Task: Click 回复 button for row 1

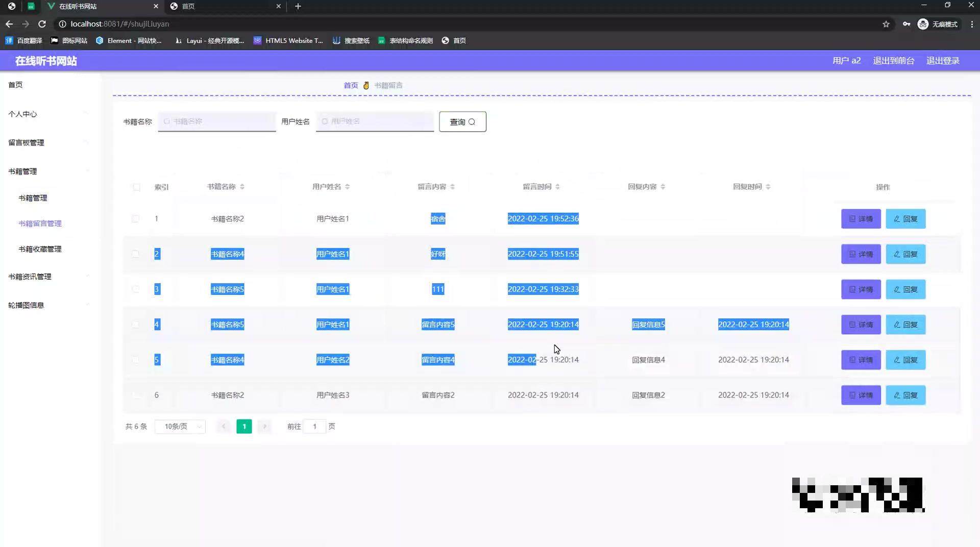Action: [905, 219]
